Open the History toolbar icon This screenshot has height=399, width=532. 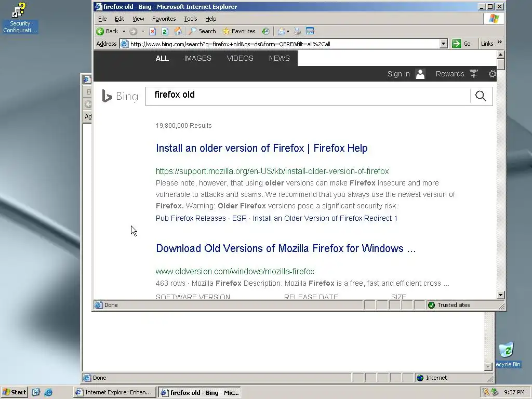click(x=265, y=31)
